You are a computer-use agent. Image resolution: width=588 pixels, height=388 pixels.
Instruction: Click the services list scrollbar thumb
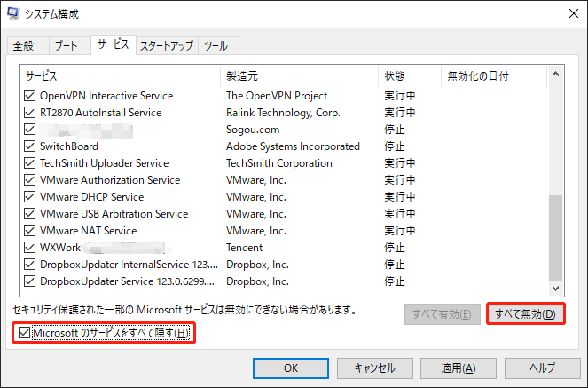click(556, 238)
